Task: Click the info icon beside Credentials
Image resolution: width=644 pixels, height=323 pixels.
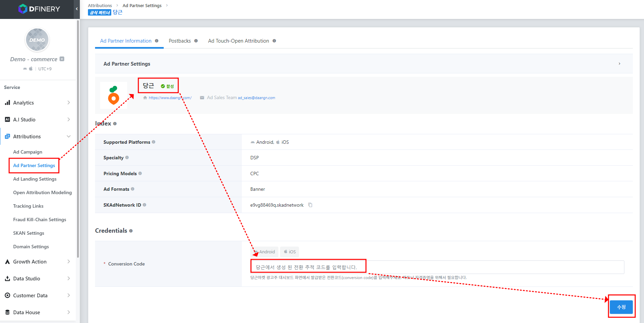Action: coord(131,231)
